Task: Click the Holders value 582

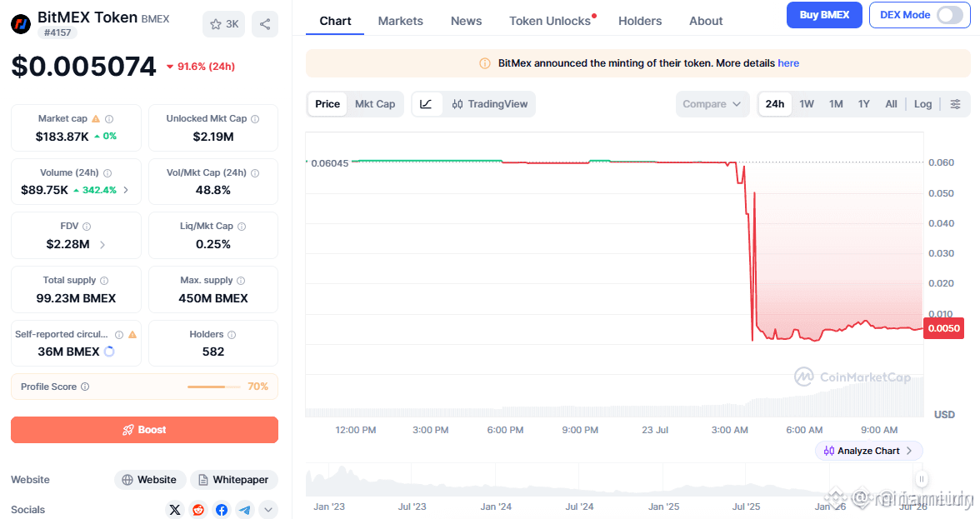Action: click(213, 352)
